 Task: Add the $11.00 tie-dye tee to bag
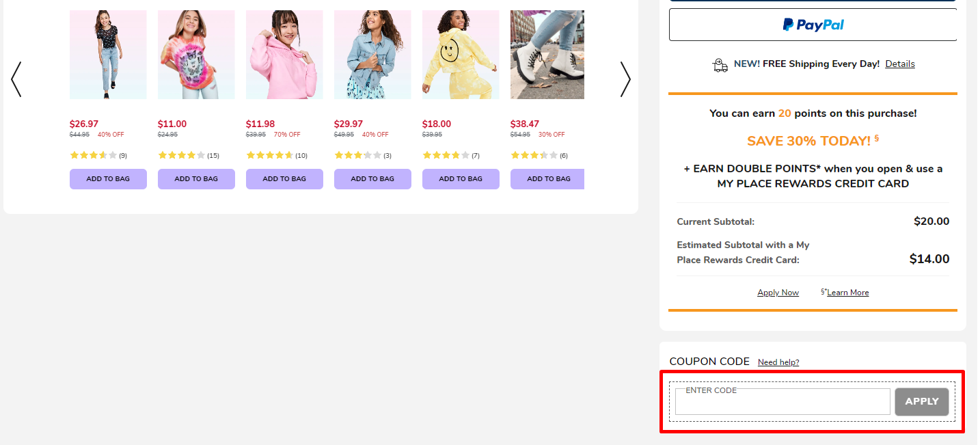tap(196, 179)
